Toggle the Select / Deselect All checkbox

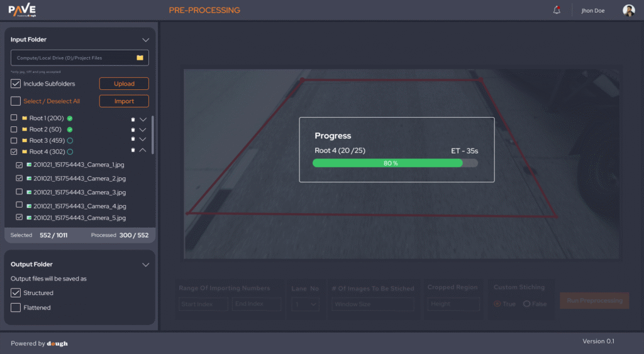pos(16,101)
